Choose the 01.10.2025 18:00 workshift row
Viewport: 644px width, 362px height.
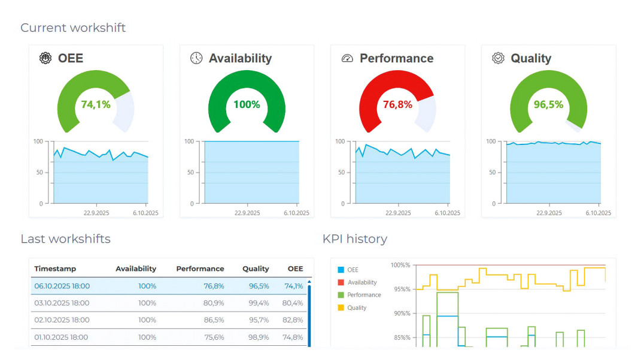[169, 337]
